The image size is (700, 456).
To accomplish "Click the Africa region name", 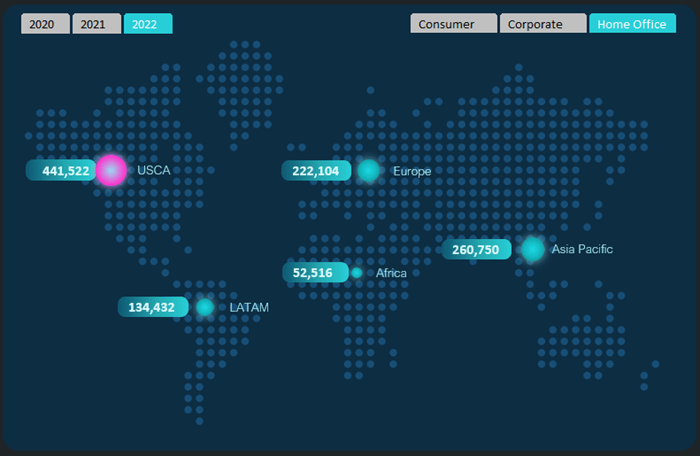I will [x=391, y=273].
